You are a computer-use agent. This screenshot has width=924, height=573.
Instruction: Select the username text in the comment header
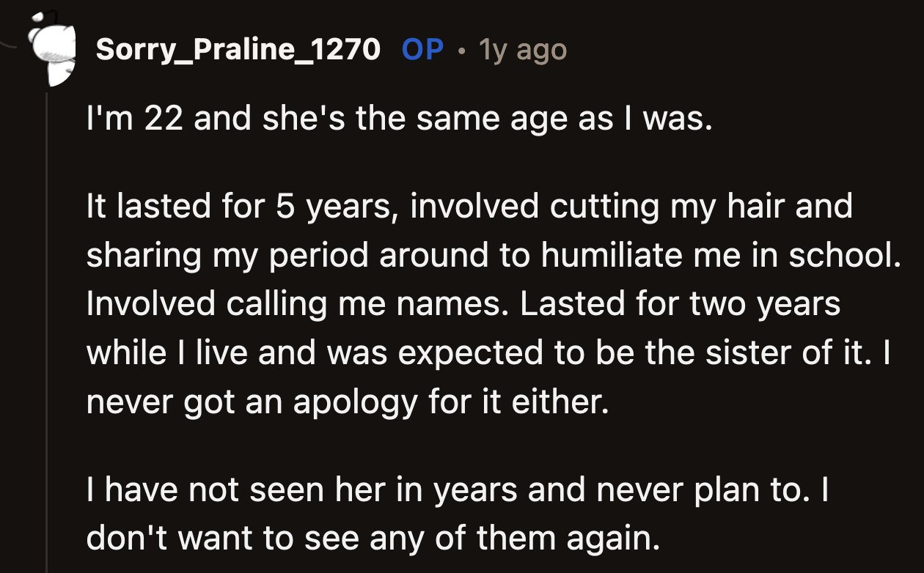coord(239,51)
